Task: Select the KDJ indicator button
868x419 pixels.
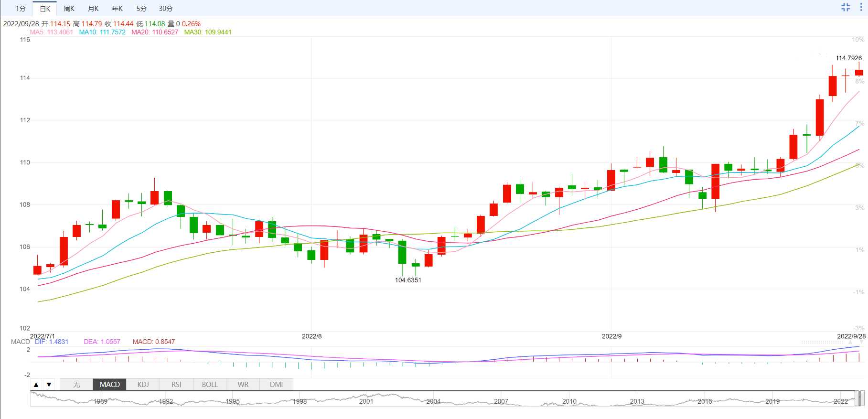Action: pyautogui.click(x=143, y=385)
